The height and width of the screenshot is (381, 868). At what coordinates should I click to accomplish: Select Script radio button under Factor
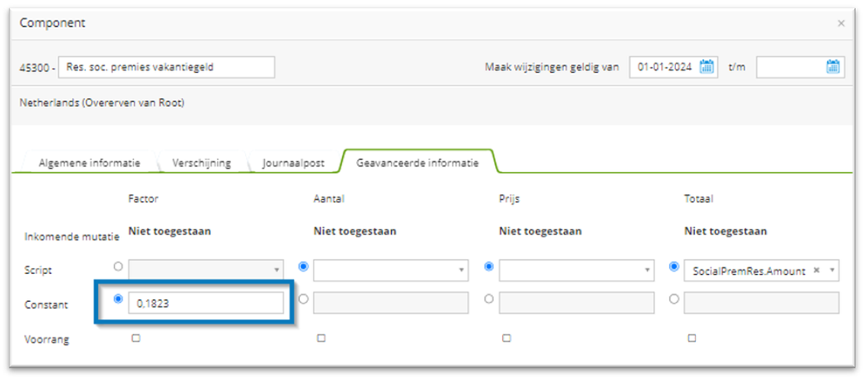[118, 266]
